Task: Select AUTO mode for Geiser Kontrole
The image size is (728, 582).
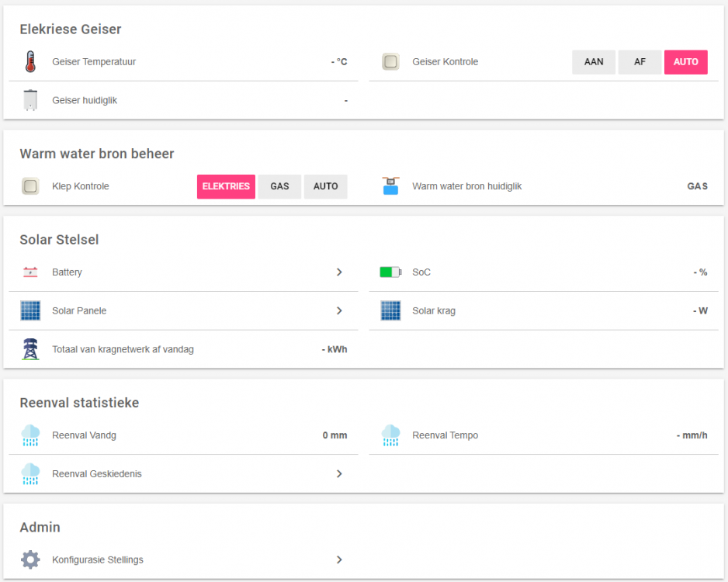Action: coord(686,62)
